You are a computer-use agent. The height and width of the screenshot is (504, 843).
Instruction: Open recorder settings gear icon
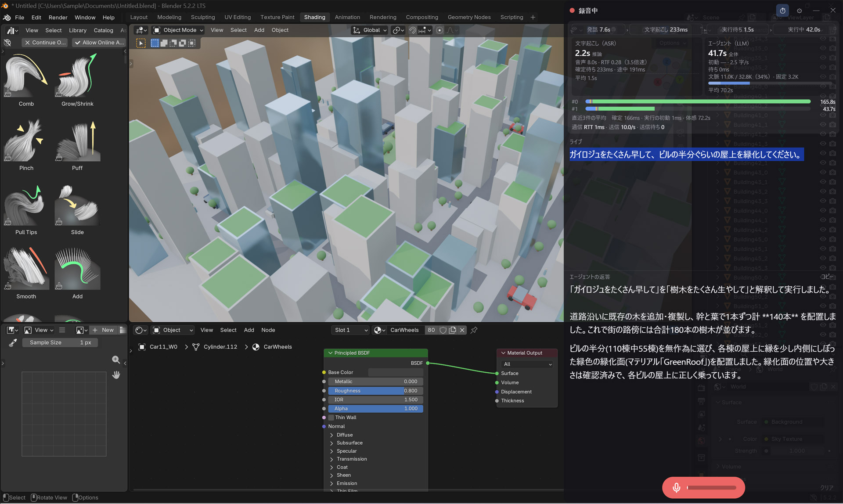coord(799,11)
